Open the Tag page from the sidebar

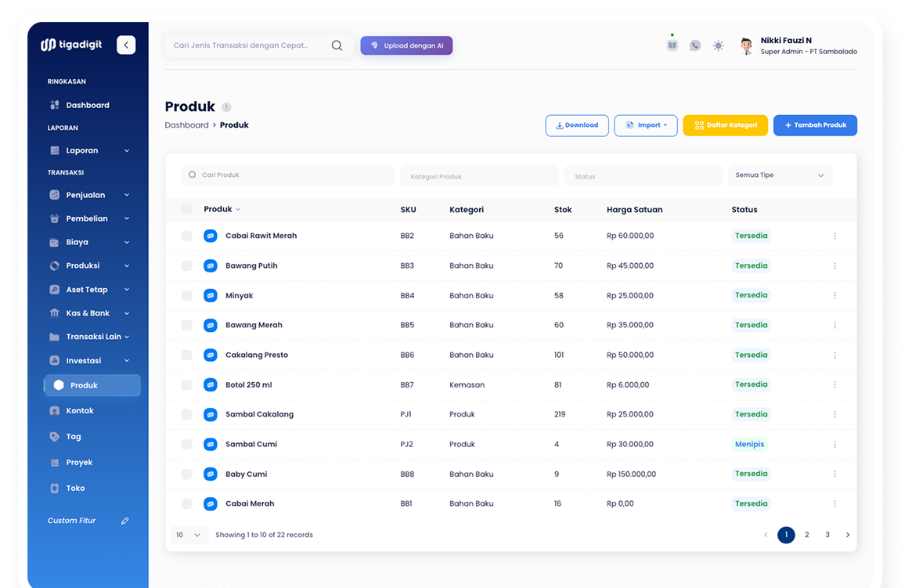[x=74, y=436]
